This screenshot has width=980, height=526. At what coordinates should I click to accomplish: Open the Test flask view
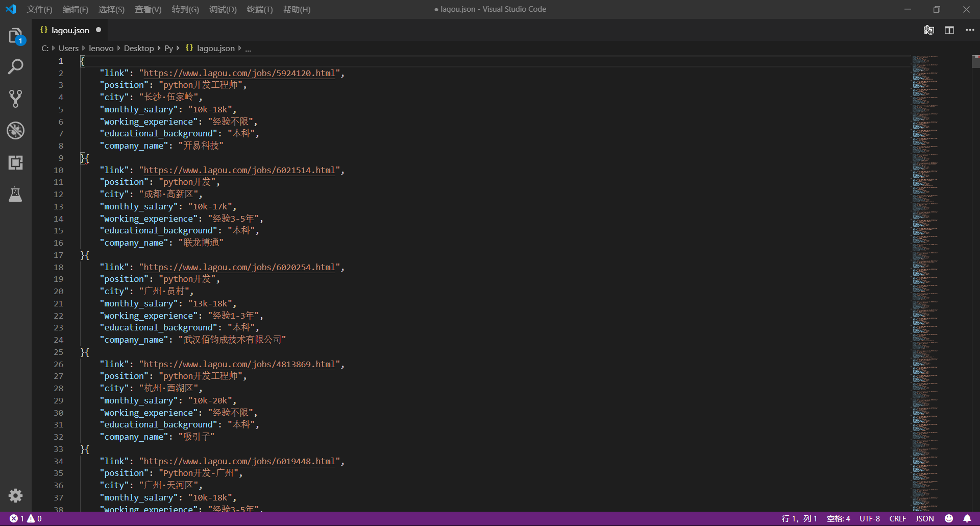(x=15, y=194)
